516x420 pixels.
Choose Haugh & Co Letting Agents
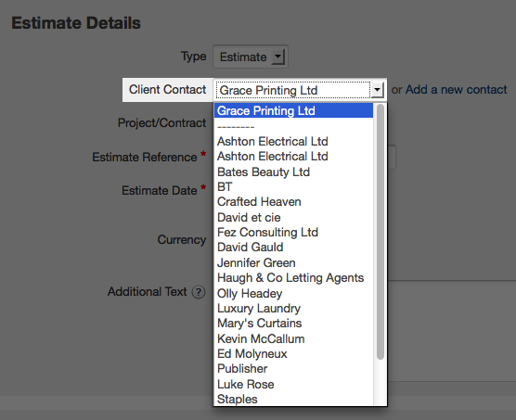point(293,278)
